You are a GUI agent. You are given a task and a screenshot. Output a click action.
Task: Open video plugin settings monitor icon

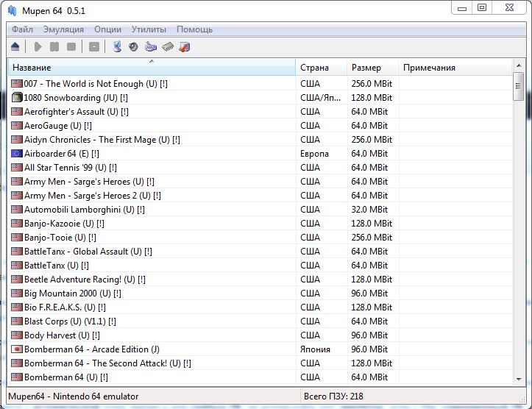pos(117,47)
